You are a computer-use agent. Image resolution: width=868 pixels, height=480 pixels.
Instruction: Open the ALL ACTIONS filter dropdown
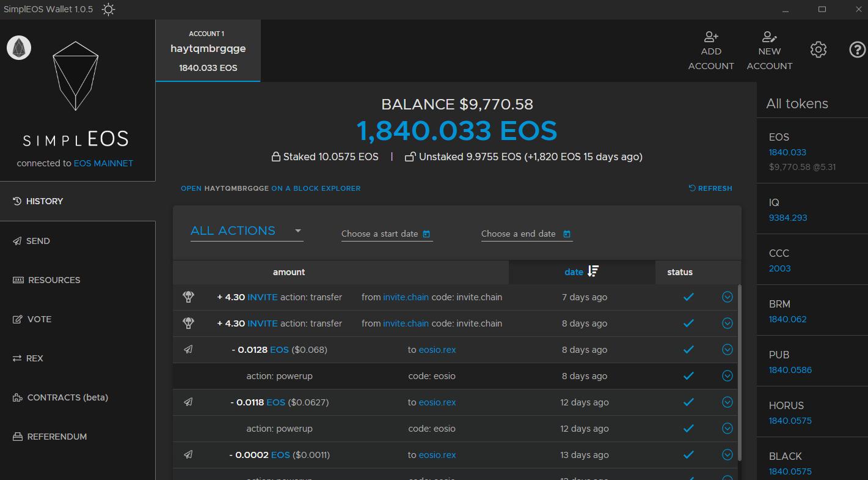(x=247, y=231)
